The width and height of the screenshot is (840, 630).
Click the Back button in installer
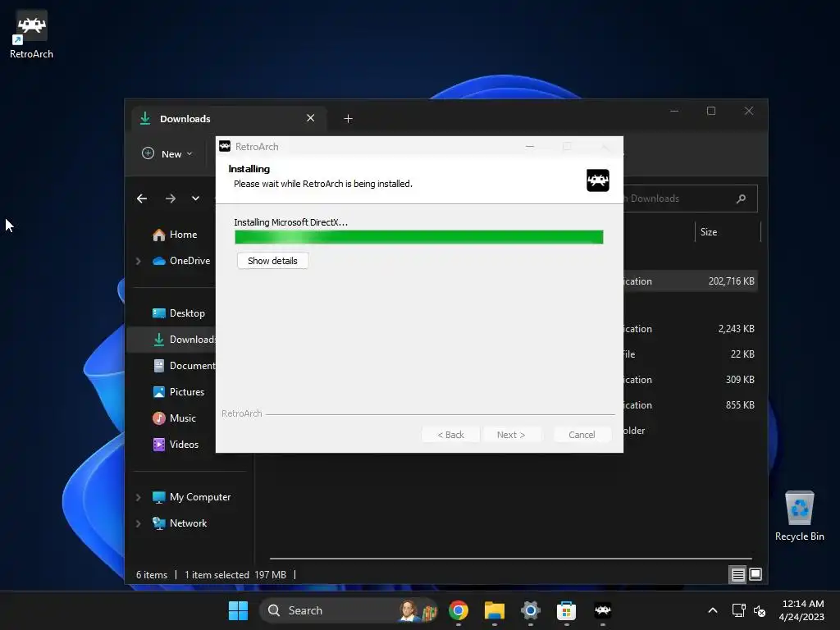pyautogui.click(x=450, y=435)
